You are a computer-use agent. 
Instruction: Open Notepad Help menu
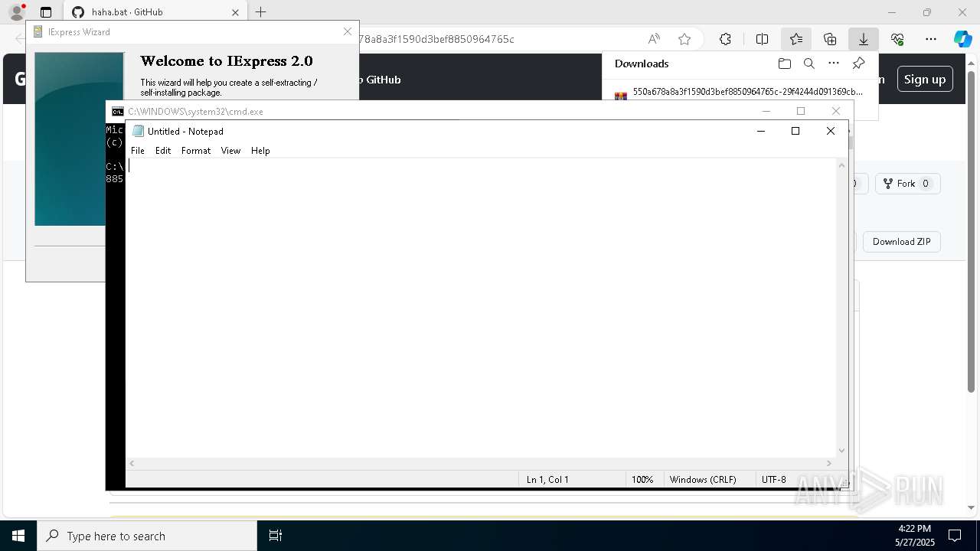pos(260,151)
